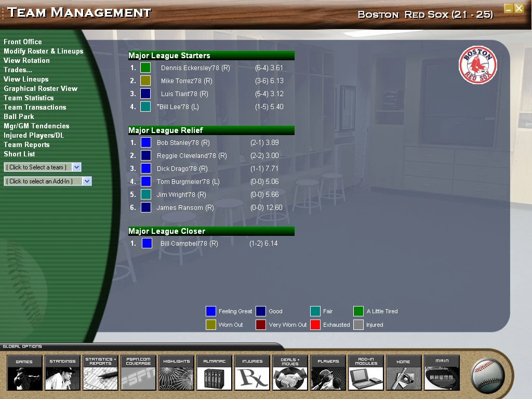The height and width of the screenshot is (399, 532).
Task: Click Jim Wright's fatigue swatch
Action: [146, 194]
